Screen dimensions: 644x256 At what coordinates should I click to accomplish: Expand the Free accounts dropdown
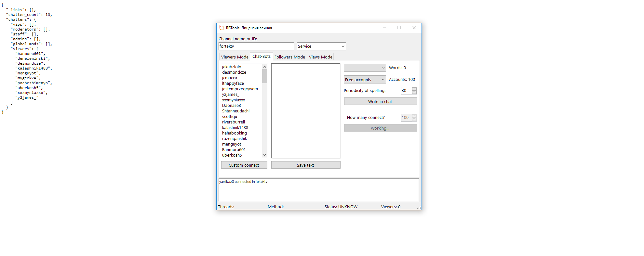point(365,80)
